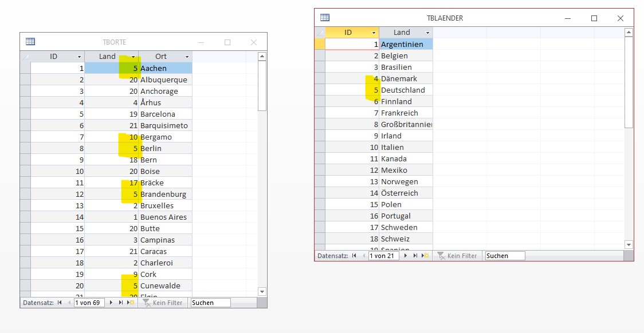Click the Belgien cell
Image resolution: width=644 pixels, height=333 pixels.
(x=406, y=55)
